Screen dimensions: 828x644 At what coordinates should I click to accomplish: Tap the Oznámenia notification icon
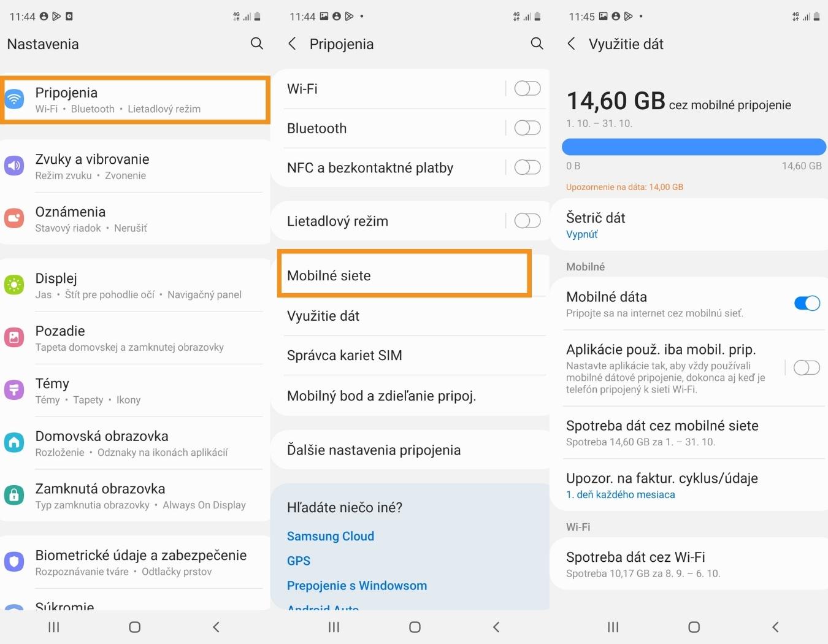[x=14, y=218]
